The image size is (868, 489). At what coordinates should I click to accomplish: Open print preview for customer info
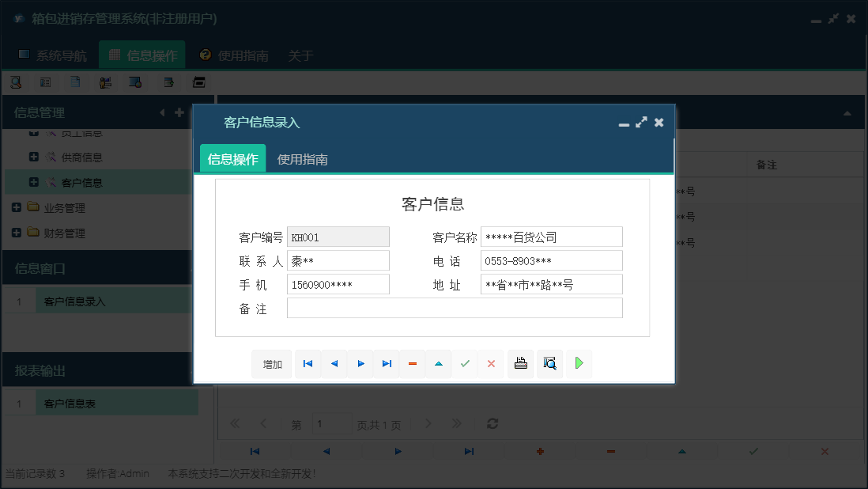point(549,363)
